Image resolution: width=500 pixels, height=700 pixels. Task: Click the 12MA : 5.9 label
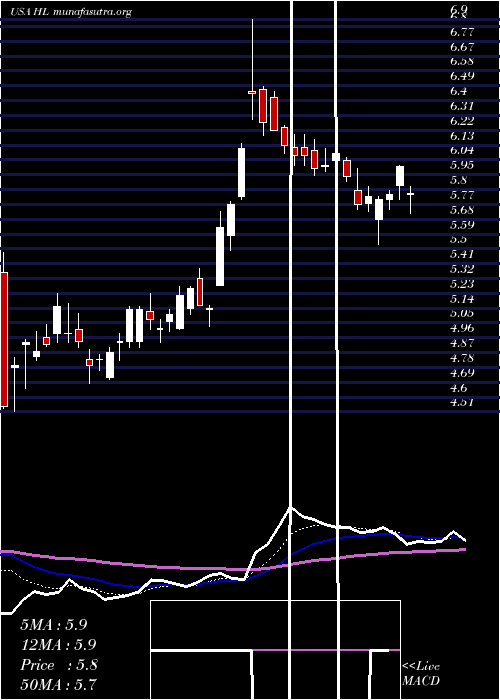pos(58,645)
